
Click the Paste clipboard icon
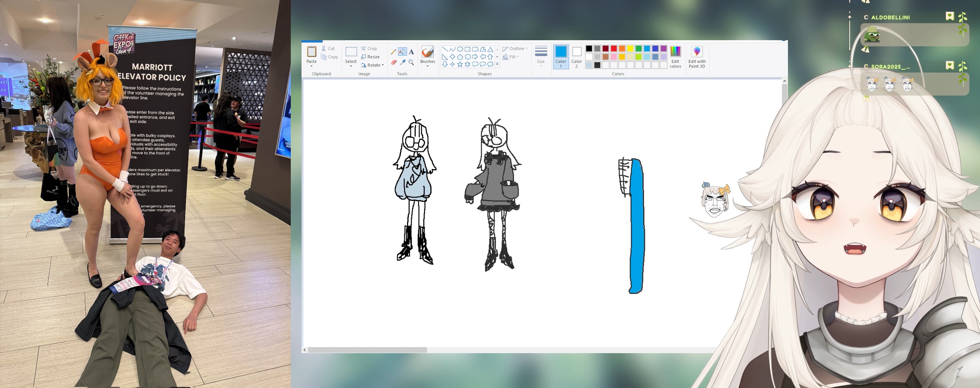point(312,52)
